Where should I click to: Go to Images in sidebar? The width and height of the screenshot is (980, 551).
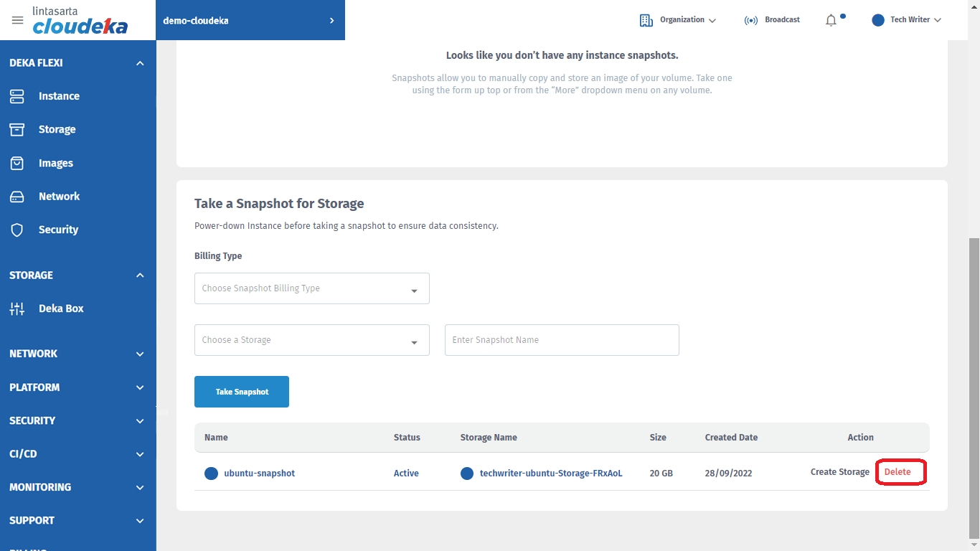pos(55,163)
